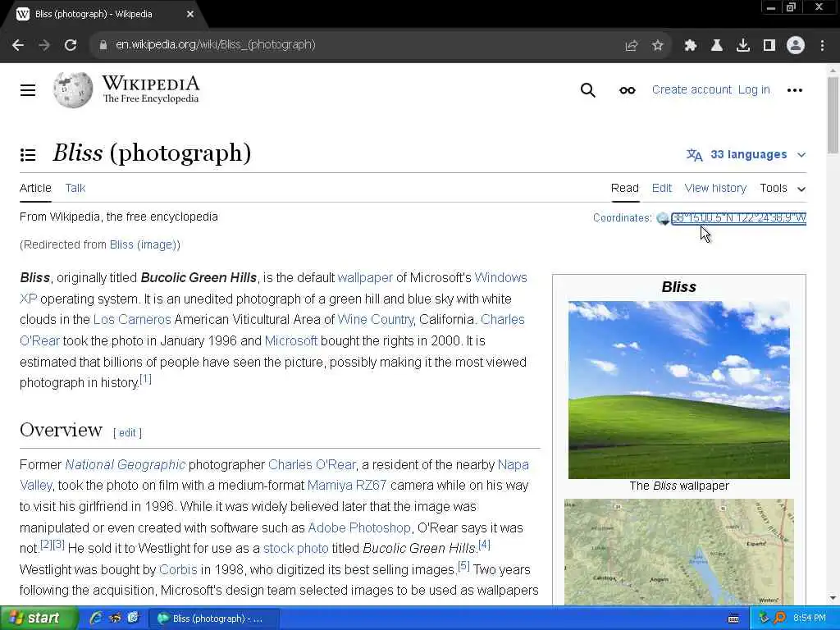Click the share page icon in address bar

click(632, 46)
